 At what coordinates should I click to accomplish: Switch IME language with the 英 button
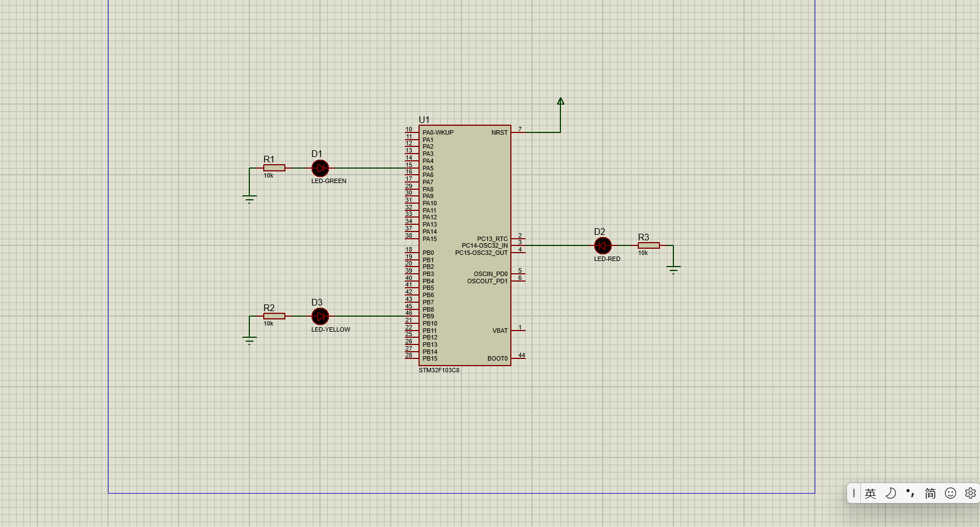pos(870,493)
